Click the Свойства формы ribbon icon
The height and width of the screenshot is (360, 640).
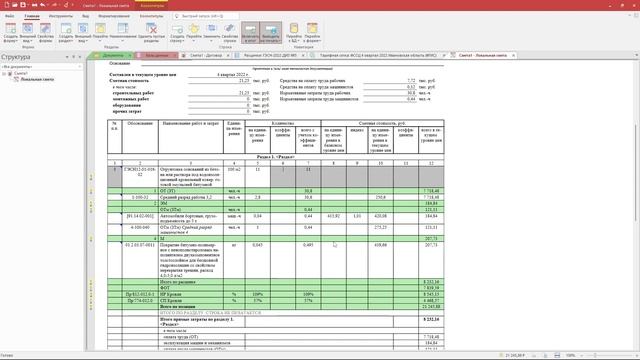point(45,33)
